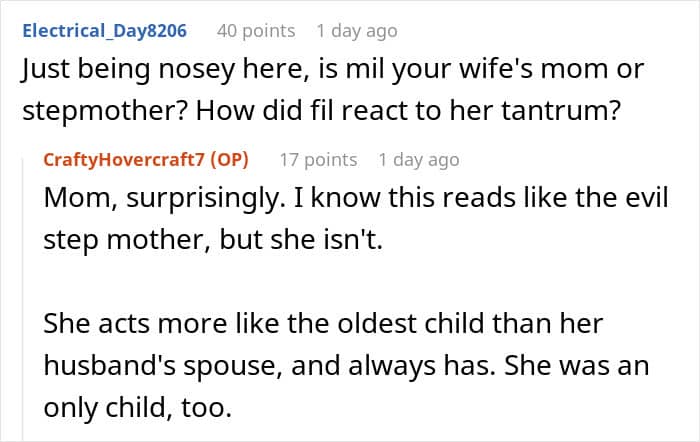Open Electrical_Day8206's user profile
This screenshot has width=700, height=442.
pyautogui.click(x=104, y=30)
